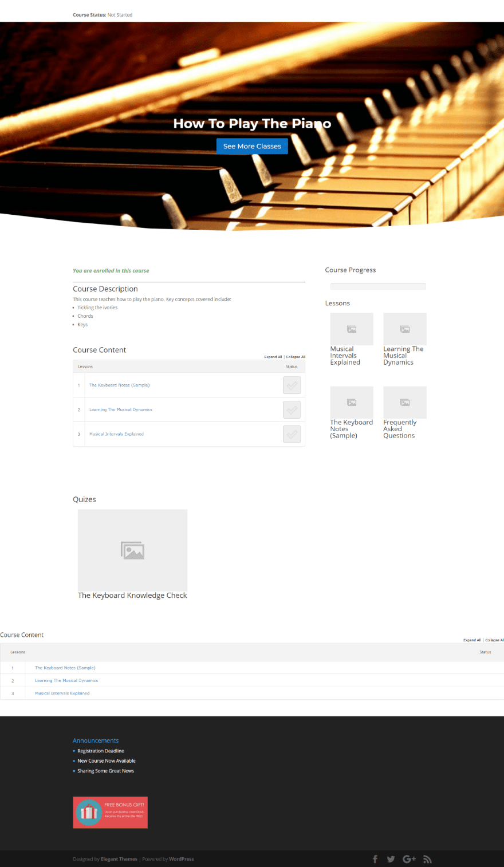
Task: Collapse all lessons in upper Course Content
Action: click(296, 357)
